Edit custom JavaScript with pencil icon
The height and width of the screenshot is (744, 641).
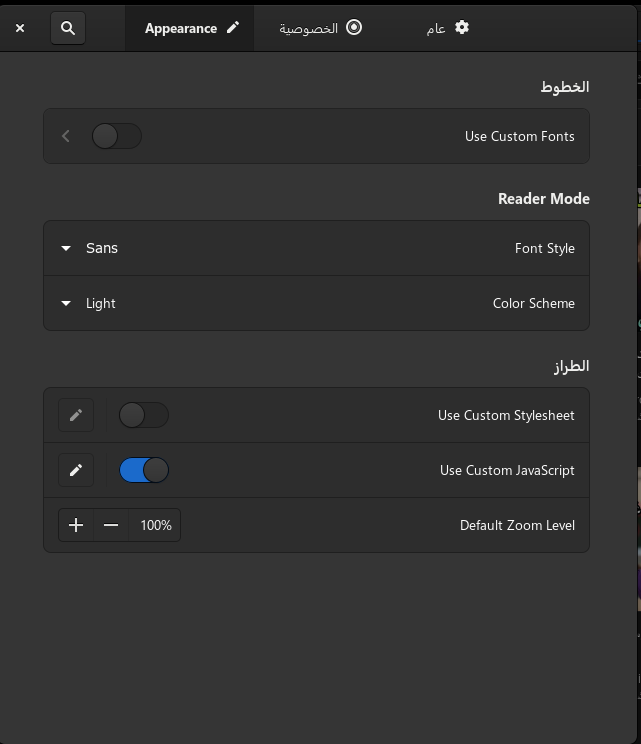76,470
